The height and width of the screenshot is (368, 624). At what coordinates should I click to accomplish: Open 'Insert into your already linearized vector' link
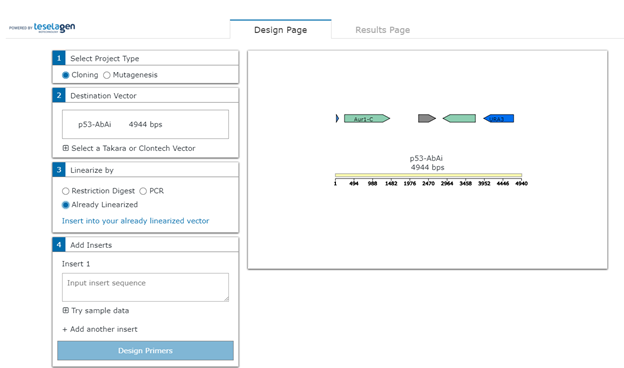tap(135, 221)
